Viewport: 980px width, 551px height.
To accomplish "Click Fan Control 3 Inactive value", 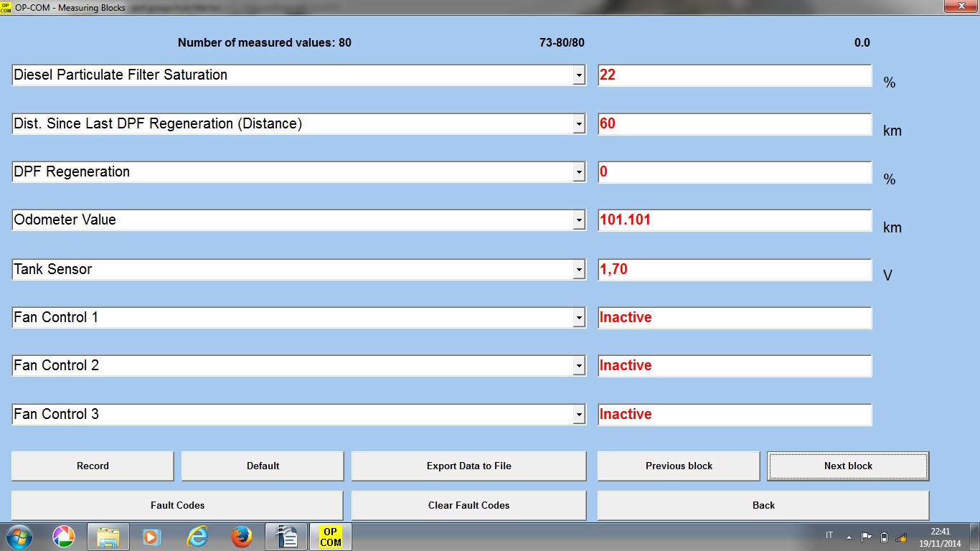I will coord(735,415).
